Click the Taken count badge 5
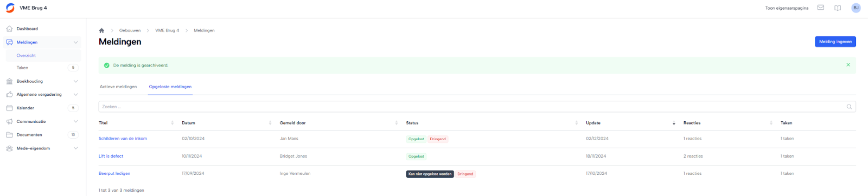Image resolution: width=868 pixels, height=196 pixels. [73, 68]
